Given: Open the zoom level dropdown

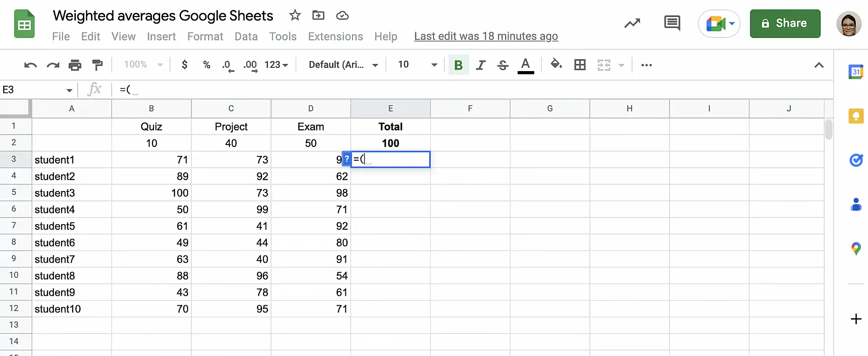Looking at the screenshot, I should 143,64.
